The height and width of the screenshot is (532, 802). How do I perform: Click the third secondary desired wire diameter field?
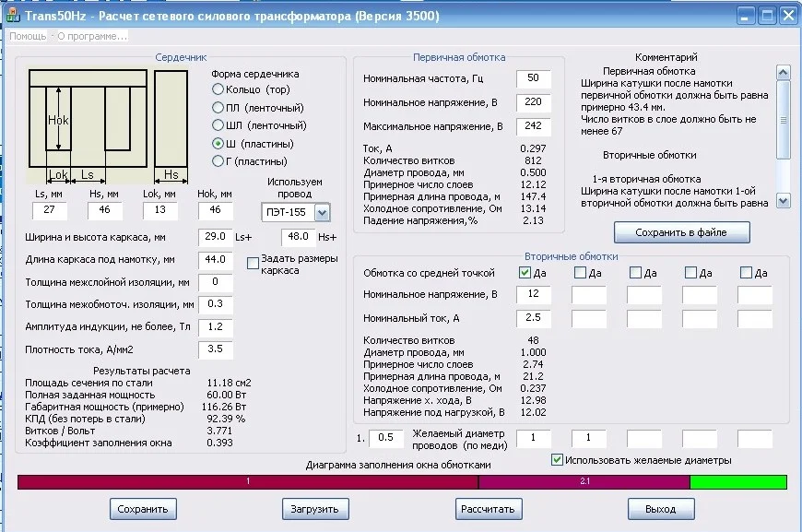point(644,438)
